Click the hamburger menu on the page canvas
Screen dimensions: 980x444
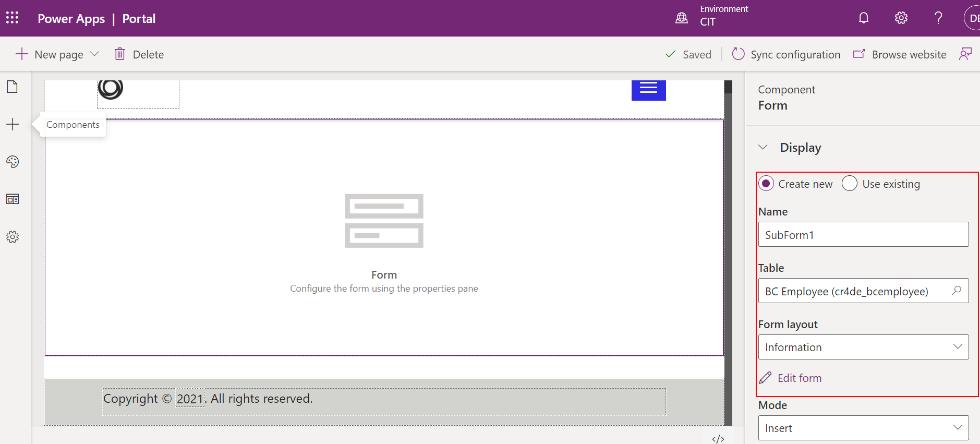click(x=648, y=90)
